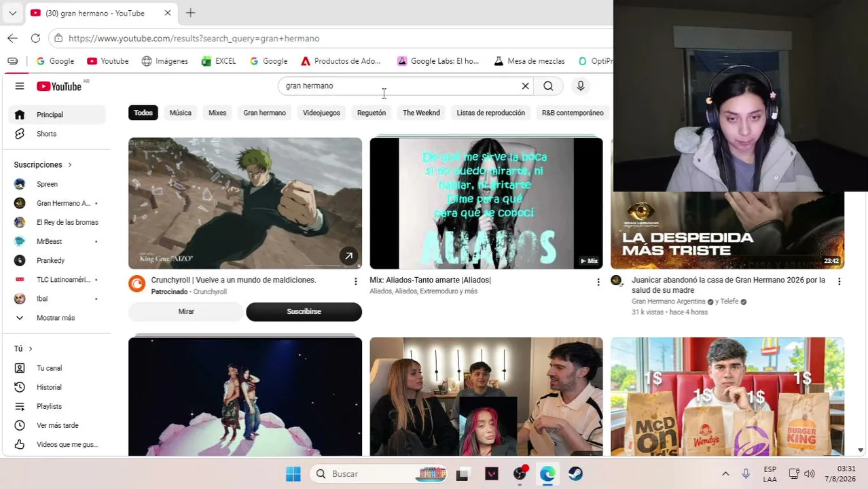
Task: Expand Tú section arrow
Action: [30, 349]
